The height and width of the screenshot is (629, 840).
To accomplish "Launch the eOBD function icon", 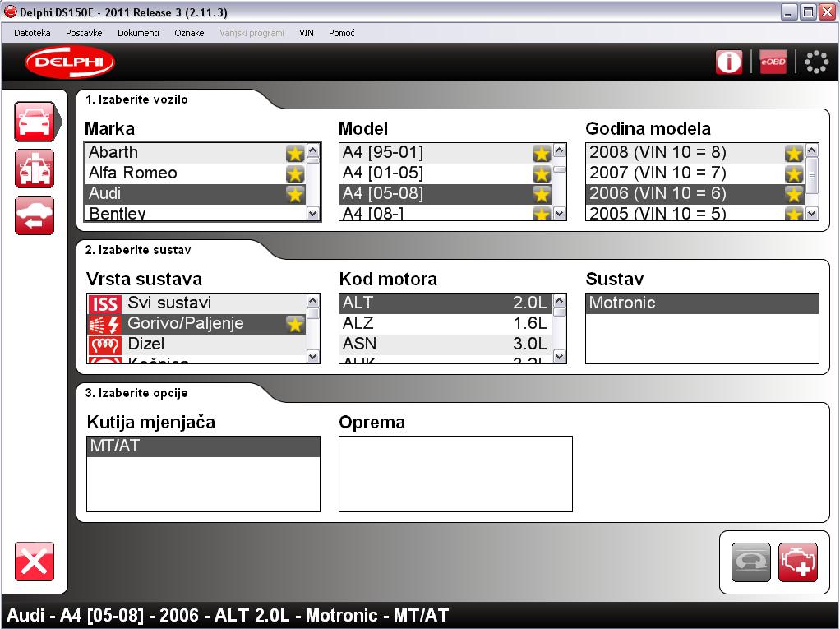I will coord(773,62).
